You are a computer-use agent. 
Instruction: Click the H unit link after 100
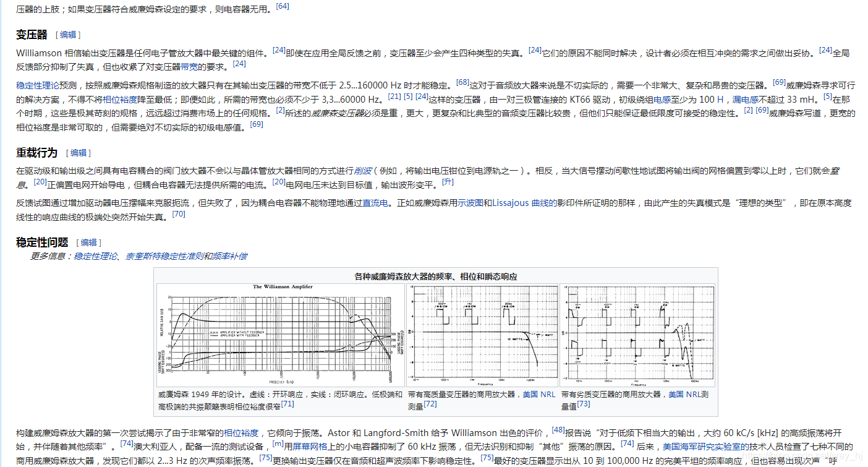(720, 99)
